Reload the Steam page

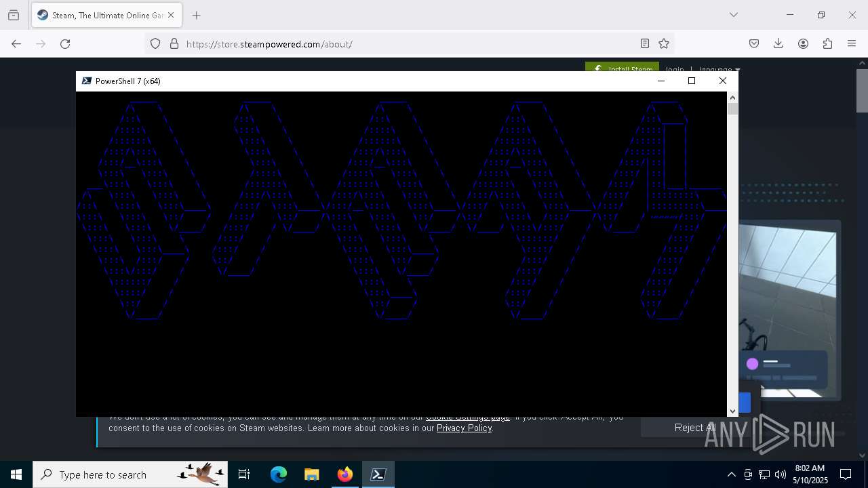tap(65, 43)
